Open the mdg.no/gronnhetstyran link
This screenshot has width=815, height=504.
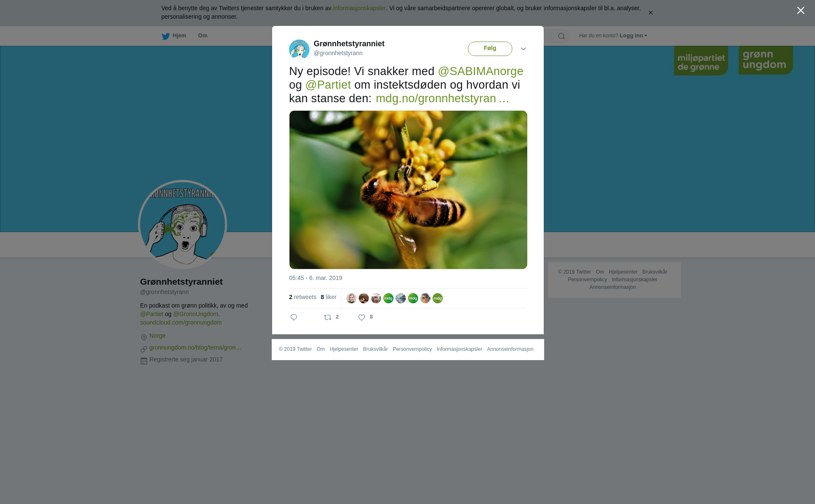pos(442,98)
